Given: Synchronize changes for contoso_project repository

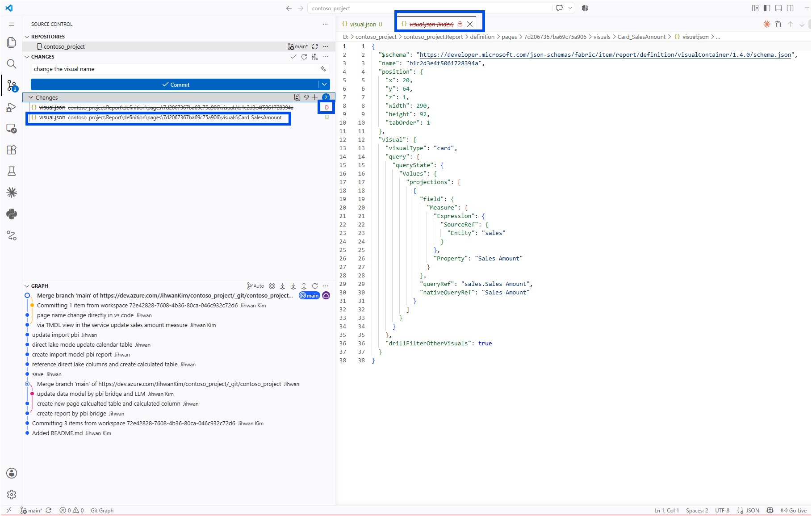Looking at the screenshot, I should [315, 46].
